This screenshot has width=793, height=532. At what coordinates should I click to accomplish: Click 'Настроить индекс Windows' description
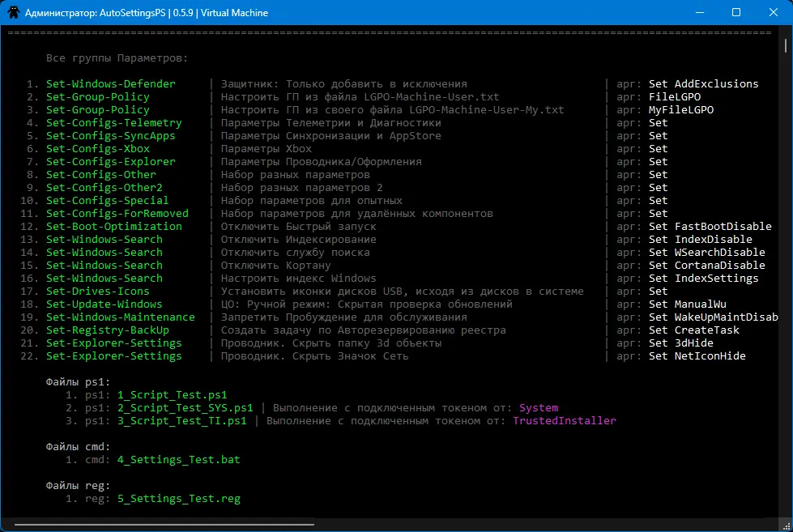[298, 278]
